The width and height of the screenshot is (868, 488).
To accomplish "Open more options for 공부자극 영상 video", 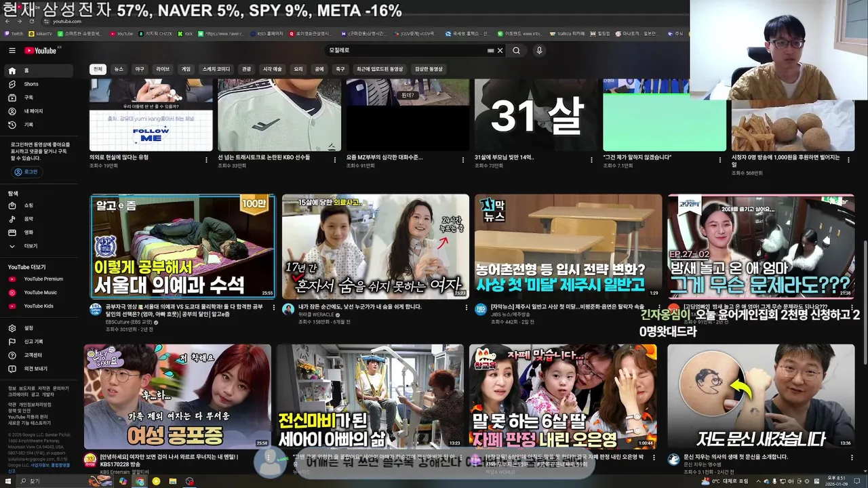I will [273, 308].
